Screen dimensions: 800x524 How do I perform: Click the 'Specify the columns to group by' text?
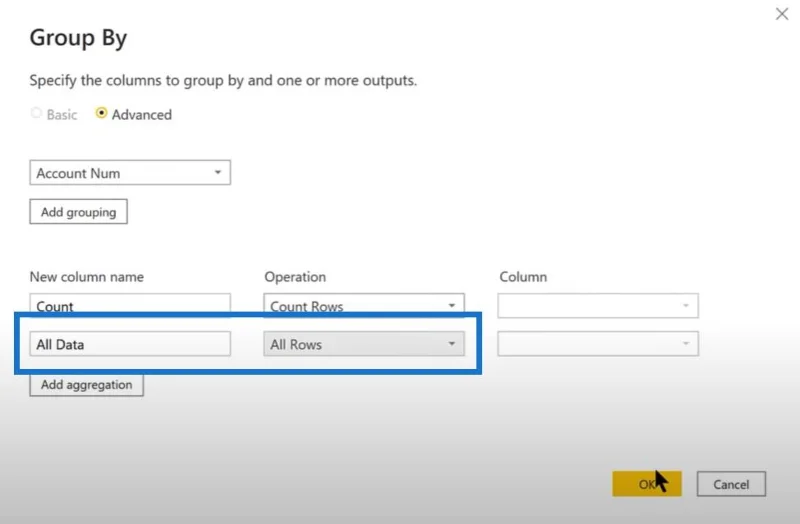click(223, 81)
